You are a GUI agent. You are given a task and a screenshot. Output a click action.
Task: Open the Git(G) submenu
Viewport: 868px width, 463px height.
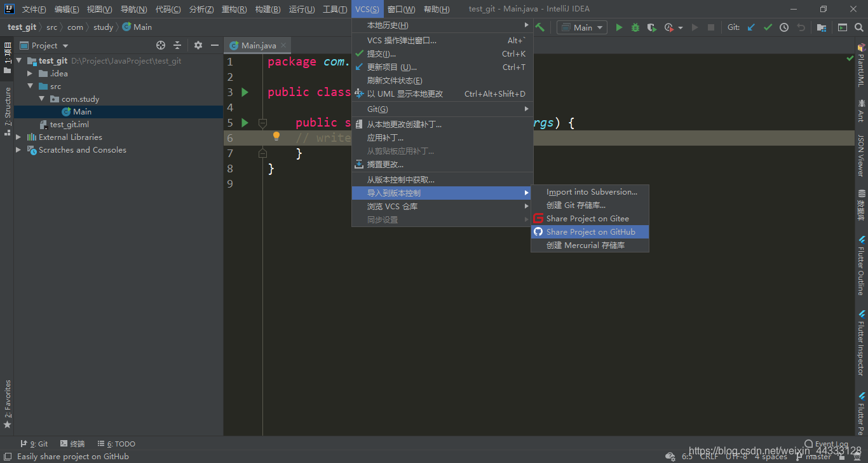pos(442,109)
